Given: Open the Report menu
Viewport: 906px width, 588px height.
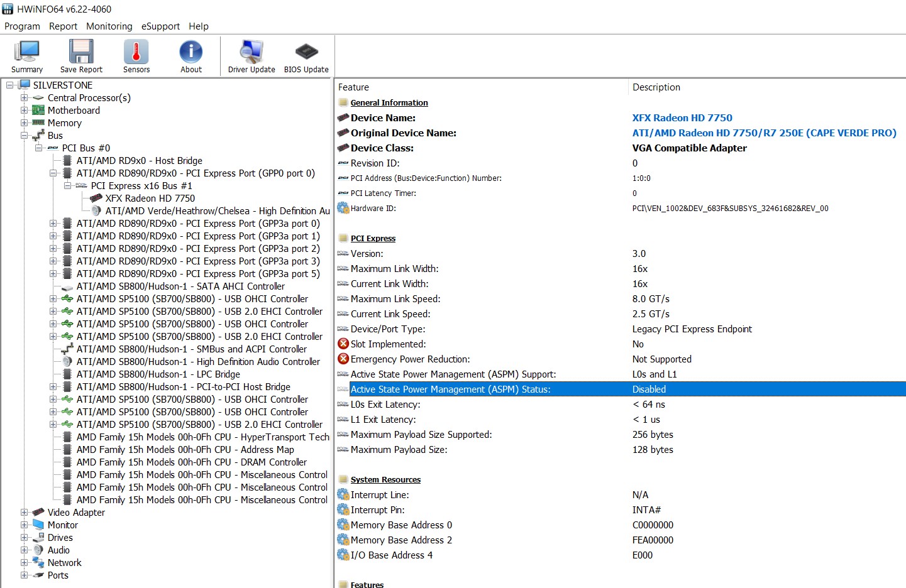Looking at the screenshot, I should 63,26.
